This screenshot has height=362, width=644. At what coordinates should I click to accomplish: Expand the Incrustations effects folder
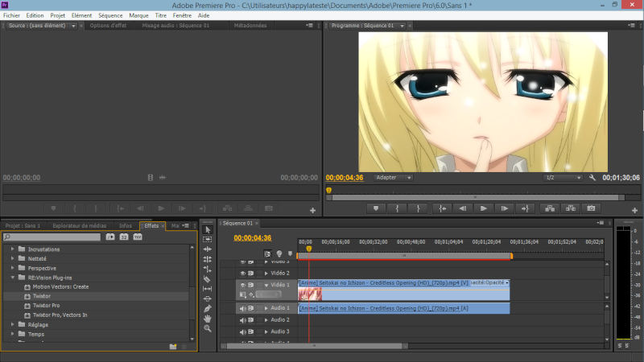click(x=12, y=249)
